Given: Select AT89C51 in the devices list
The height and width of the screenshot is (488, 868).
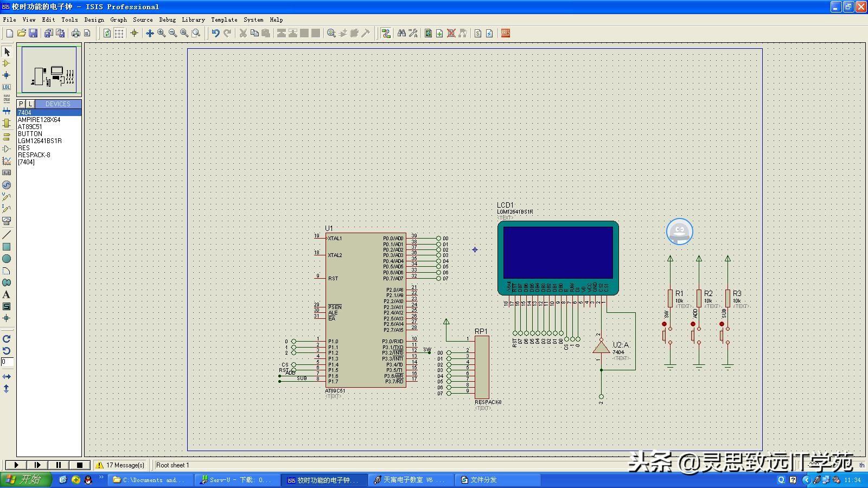Looking at the screenshot, I should click(x=30, y=126).
